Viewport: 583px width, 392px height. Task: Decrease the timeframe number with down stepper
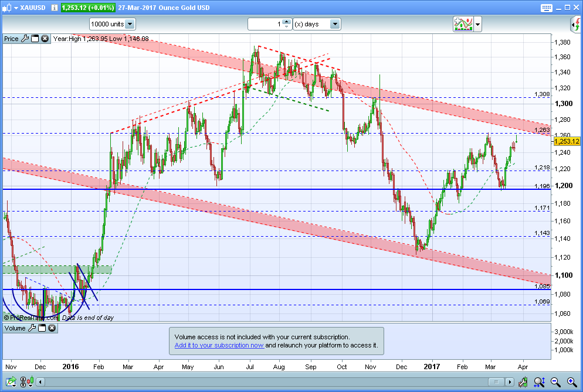point(286,27)
